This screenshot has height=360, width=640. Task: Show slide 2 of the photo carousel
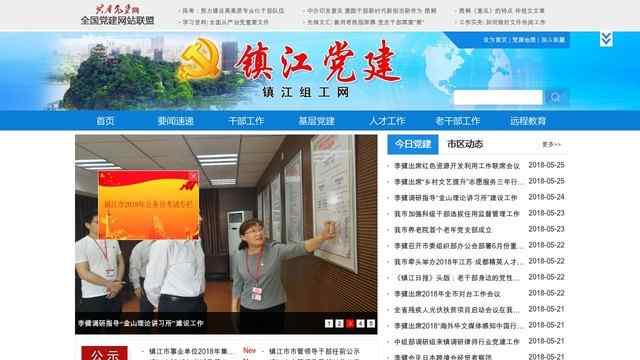pyautogui.click(x=339, y=323)
